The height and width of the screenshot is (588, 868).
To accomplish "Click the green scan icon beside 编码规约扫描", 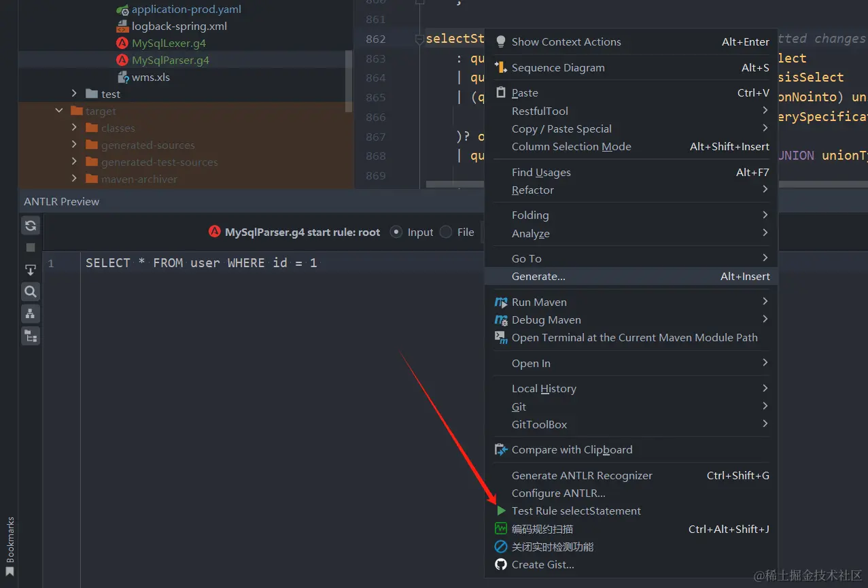I will 501,529.
